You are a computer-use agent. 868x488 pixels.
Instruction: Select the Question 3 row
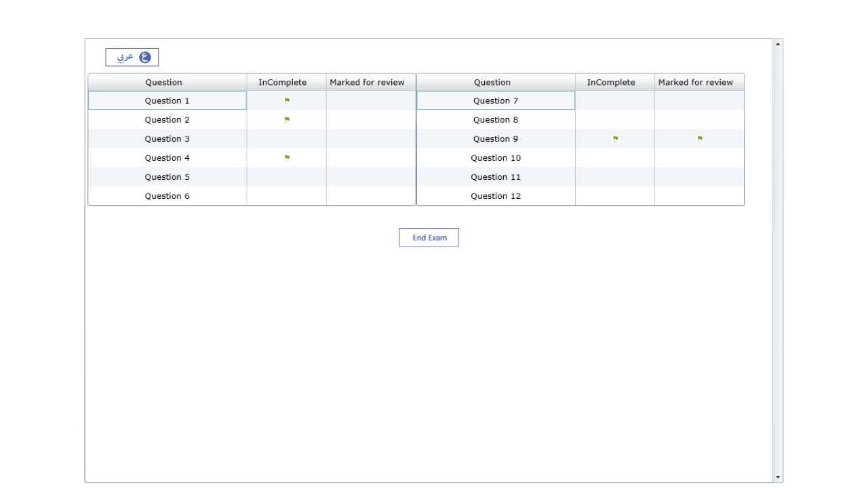[166, 138]
